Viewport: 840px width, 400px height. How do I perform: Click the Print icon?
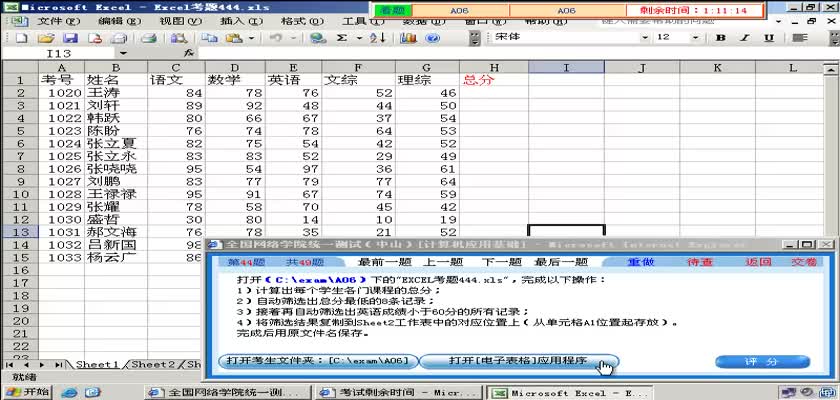point(118,38)
